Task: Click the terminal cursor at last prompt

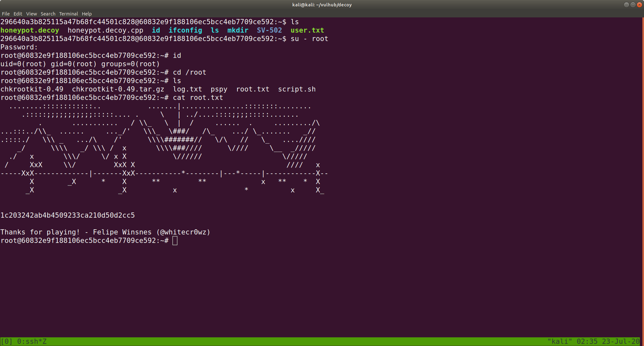Action: [x=175, y=241]
